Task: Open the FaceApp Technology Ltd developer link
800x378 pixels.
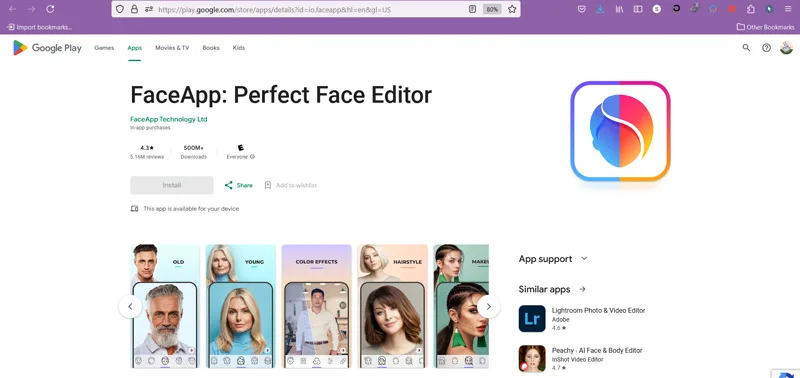Action: coord(169,119)
